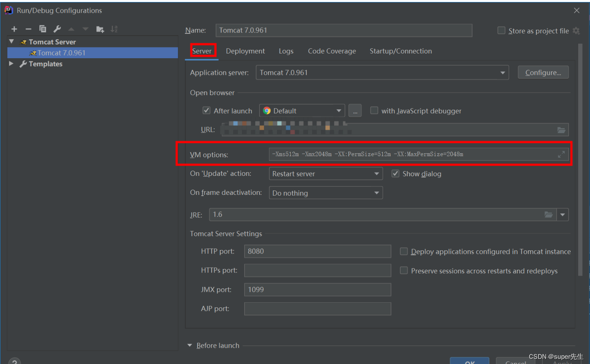Expand the Templates tree node
The width and height of the screenshot is (590, 364).
pos(11,63)
